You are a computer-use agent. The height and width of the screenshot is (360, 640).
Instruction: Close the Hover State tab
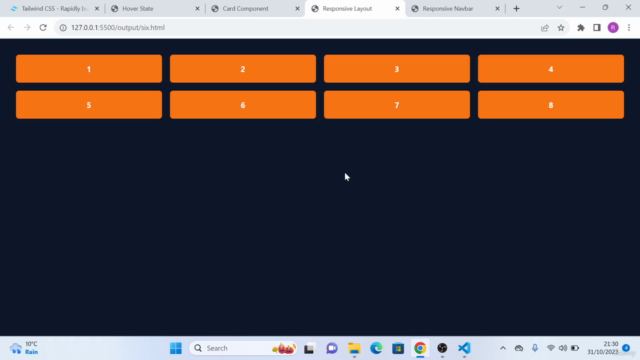pyautogui.click(x=197, y=9)
